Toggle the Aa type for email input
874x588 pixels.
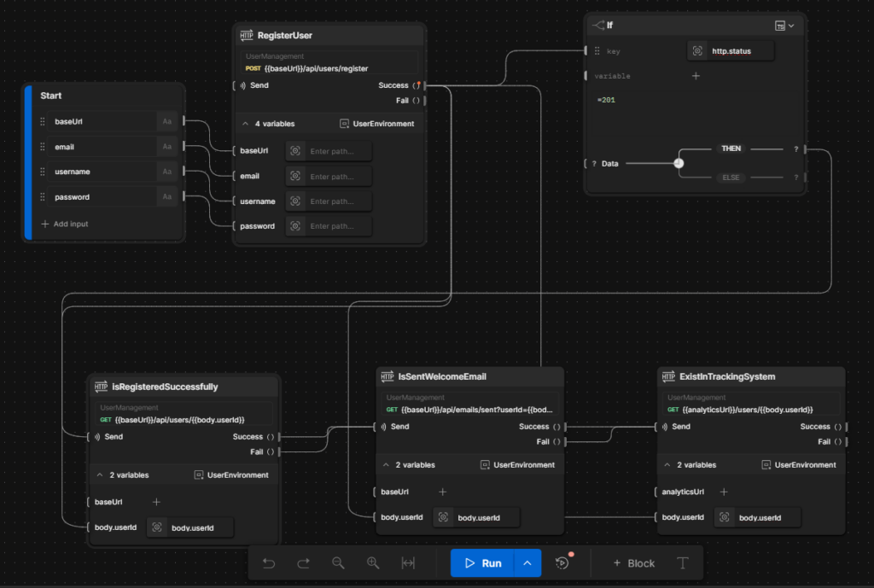coord(167,147)
